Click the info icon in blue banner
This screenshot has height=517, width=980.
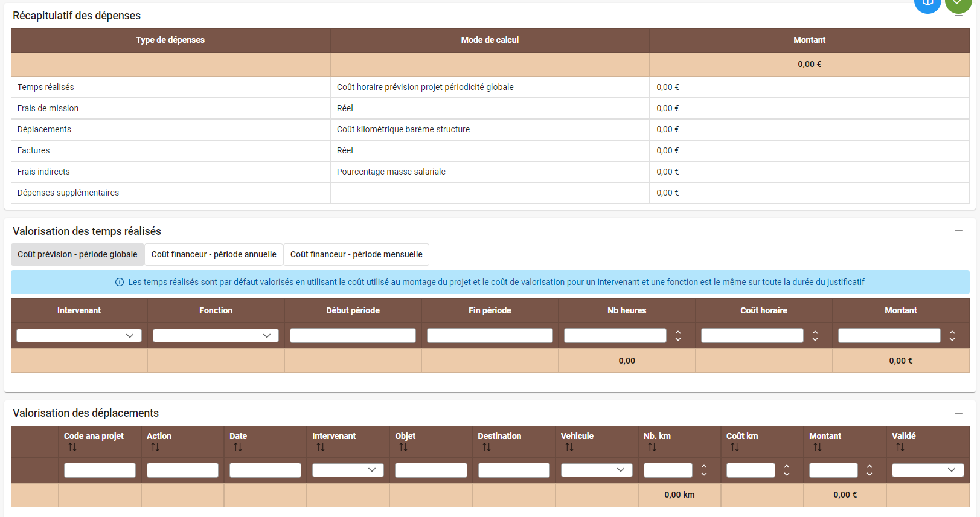pyautogui.click(x=120, y=282)
